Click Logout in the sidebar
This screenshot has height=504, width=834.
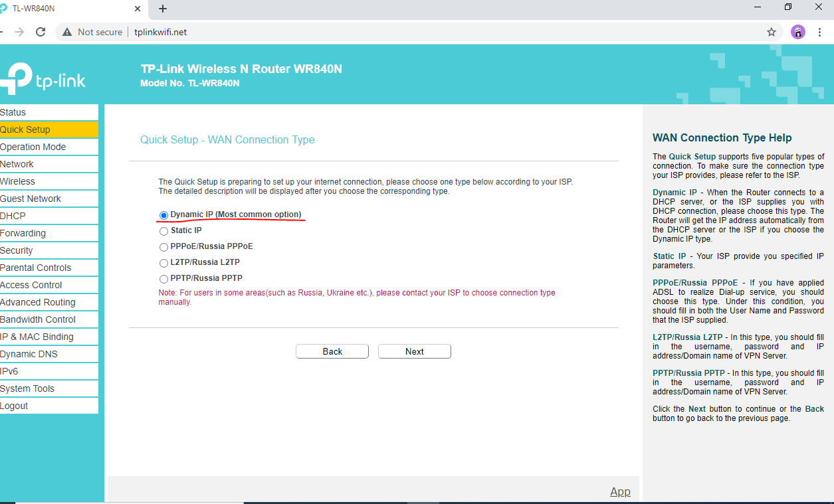pos(49,406)
